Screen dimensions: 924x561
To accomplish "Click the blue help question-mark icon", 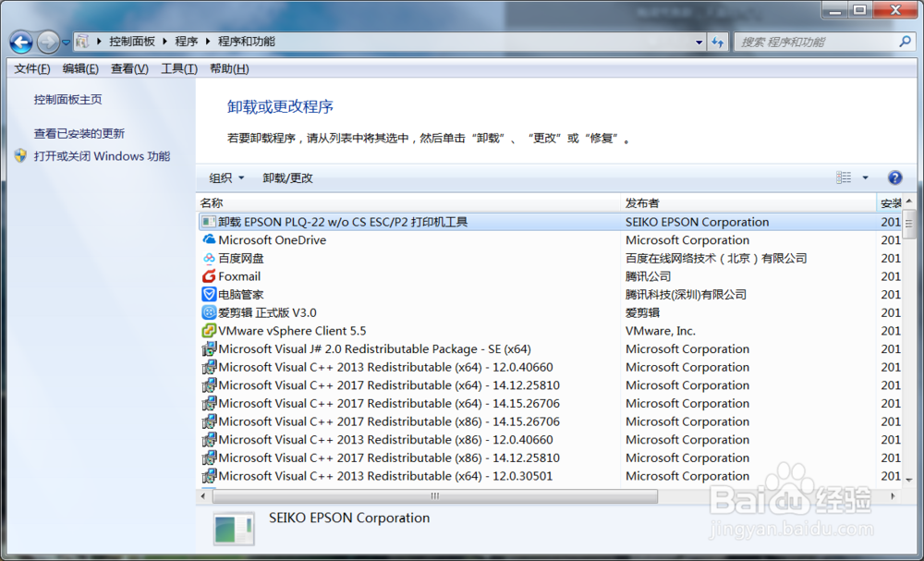I will click(x=894, y=177).
